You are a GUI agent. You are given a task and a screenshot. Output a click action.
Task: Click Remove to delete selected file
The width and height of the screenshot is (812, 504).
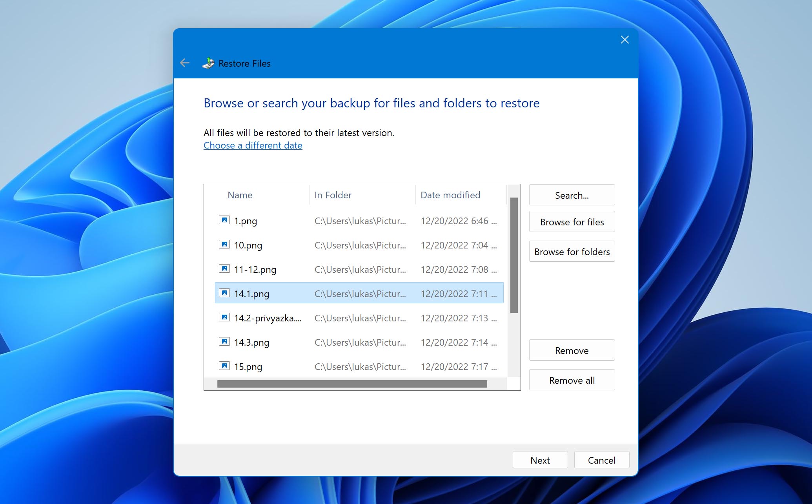tap(572, 350)
